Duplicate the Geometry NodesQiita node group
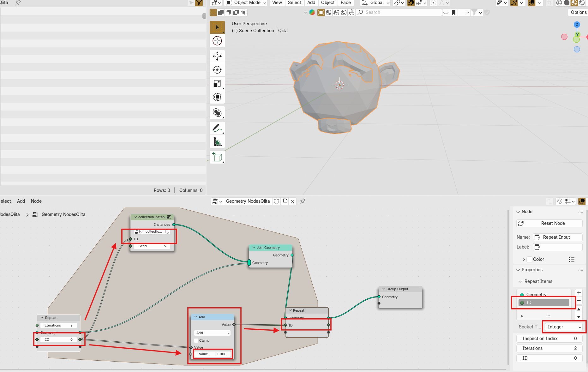The width and height of the screenshot is (588, 372). [285, 201]
